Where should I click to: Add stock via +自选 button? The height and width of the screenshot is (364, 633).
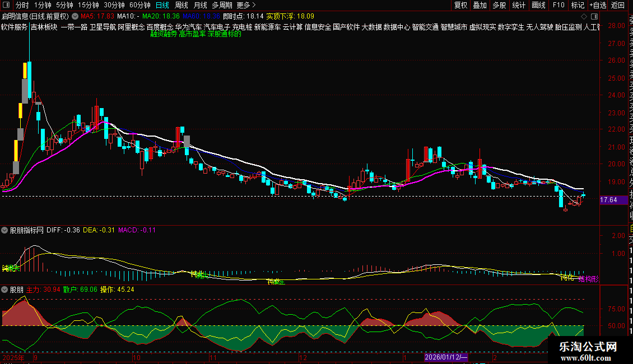[598, 5]
